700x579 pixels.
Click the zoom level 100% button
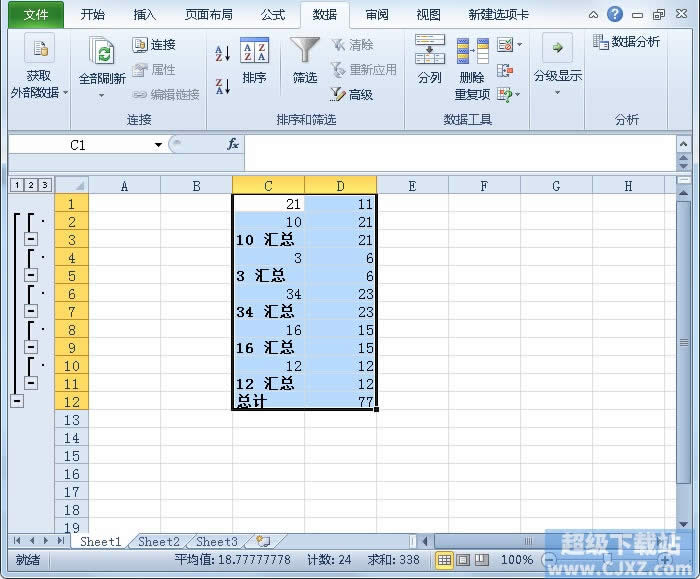pyautogui.click(x=517, y=560)
